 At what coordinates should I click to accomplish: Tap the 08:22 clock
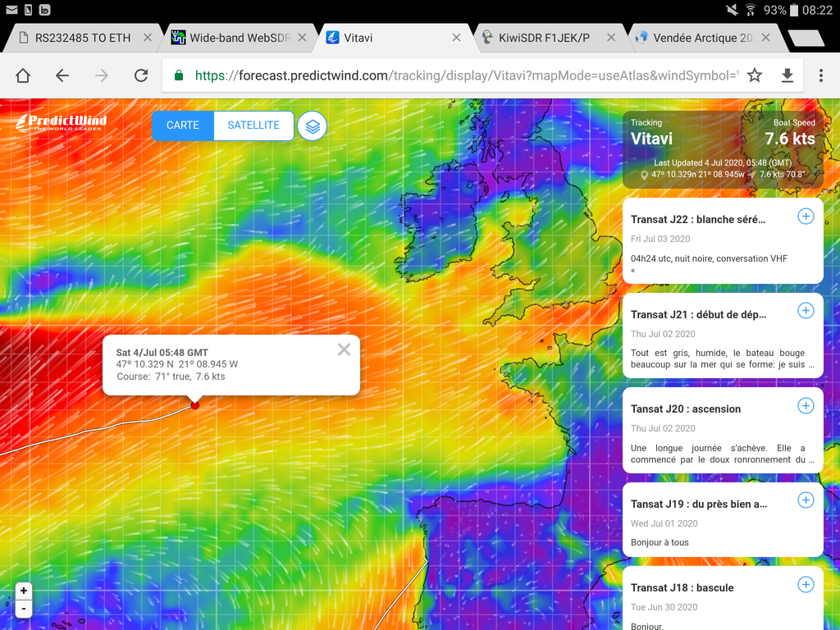[x=818, y=10]
